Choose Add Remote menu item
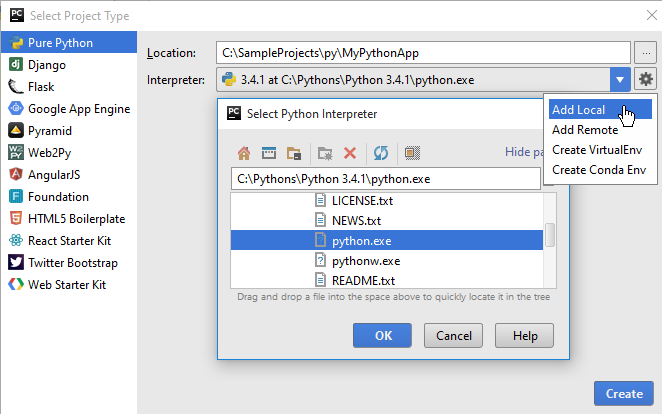Screen dimensions: 662x414 click(x=600, y=130)
